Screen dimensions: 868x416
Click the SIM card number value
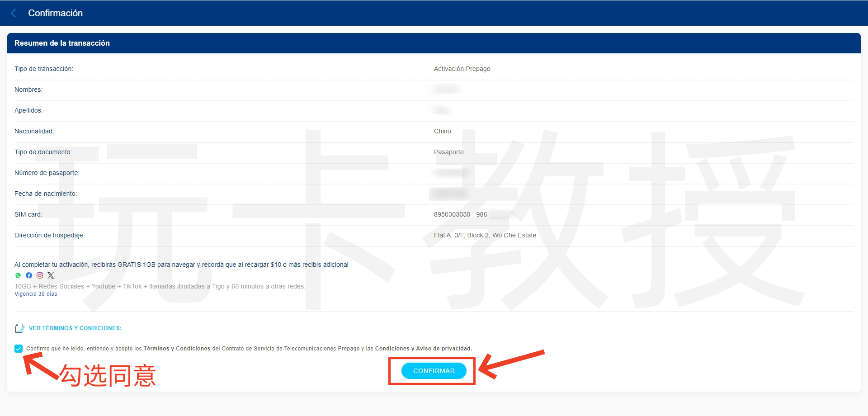[460, 214]
